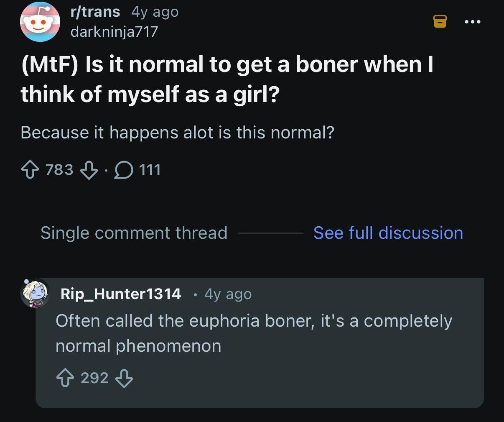Click the See full discussion link

388,233
